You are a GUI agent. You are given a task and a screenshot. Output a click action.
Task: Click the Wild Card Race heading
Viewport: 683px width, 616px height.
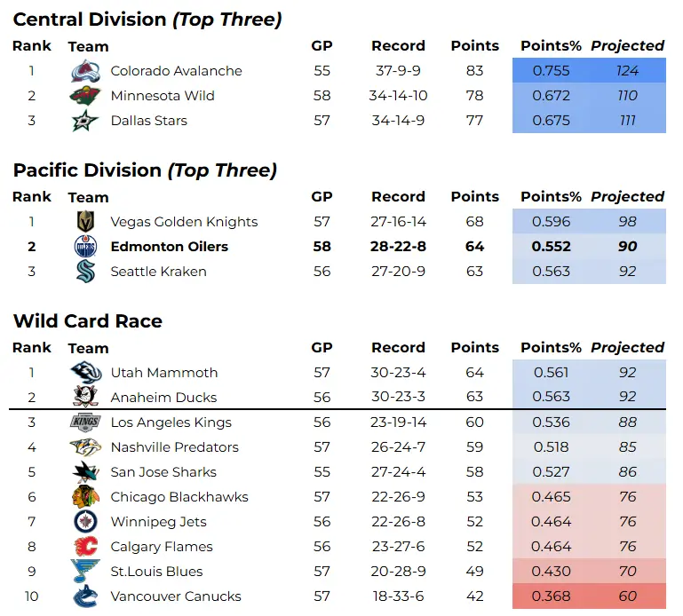pos(88,321)
